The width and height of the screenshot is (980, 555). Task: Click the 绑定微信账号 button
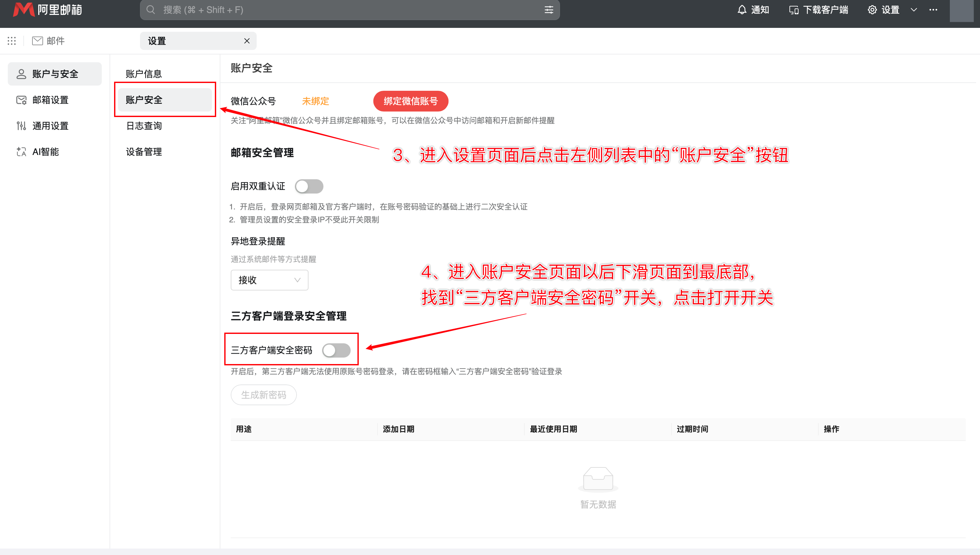click(411, 101)
